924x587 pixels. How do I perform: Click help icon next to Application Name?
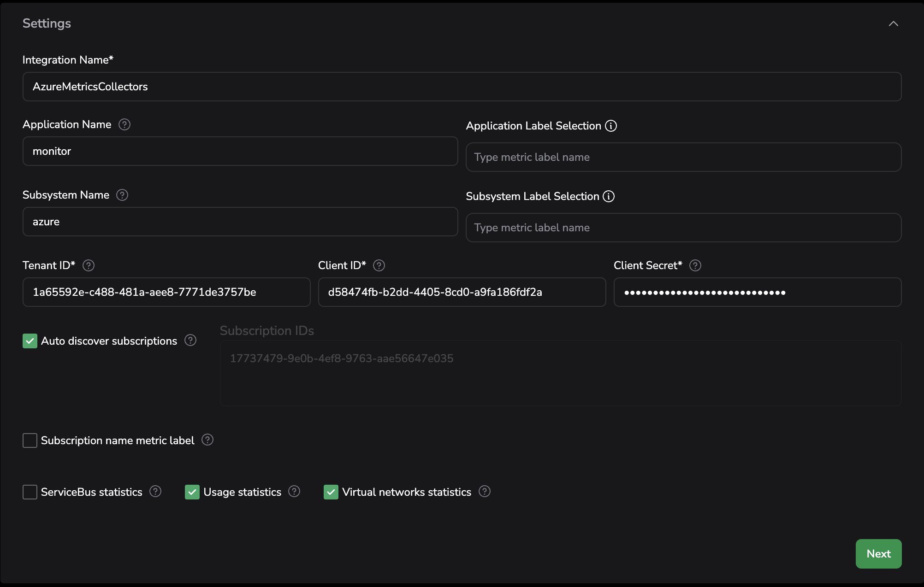(x=124, y=124)
